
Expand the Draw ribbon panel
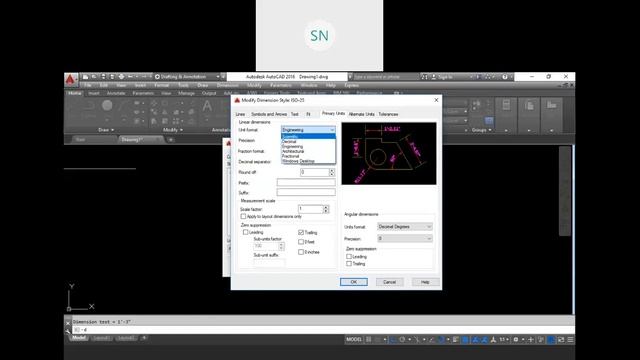click(106, 130)
